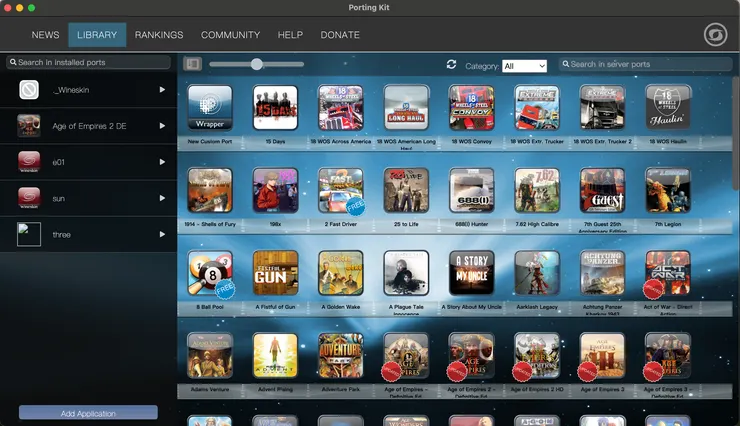This screenshot has width=740, height=426.
Task: Select the 7.62 High Calibre icon
Action: point(537,190)
